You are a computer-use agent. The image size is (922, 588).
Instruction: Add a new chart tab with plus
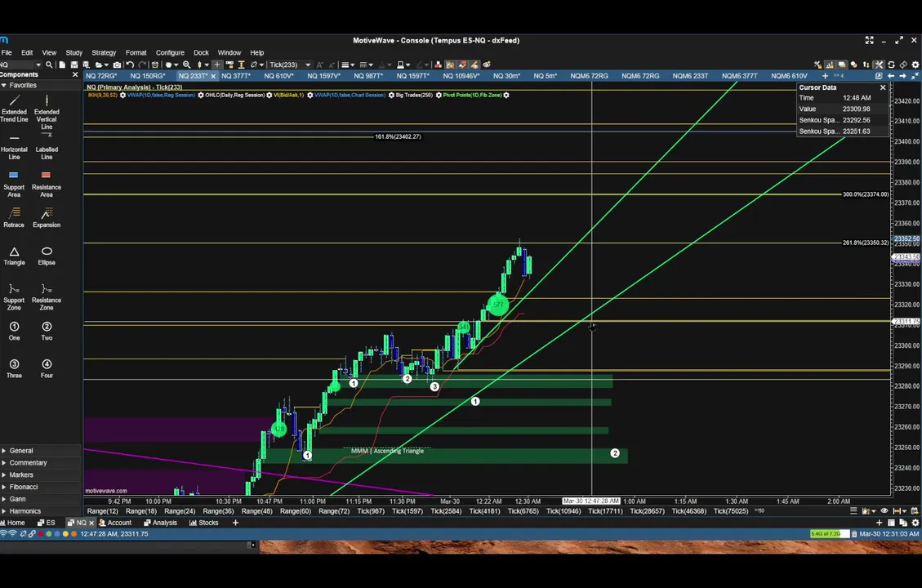825,76
